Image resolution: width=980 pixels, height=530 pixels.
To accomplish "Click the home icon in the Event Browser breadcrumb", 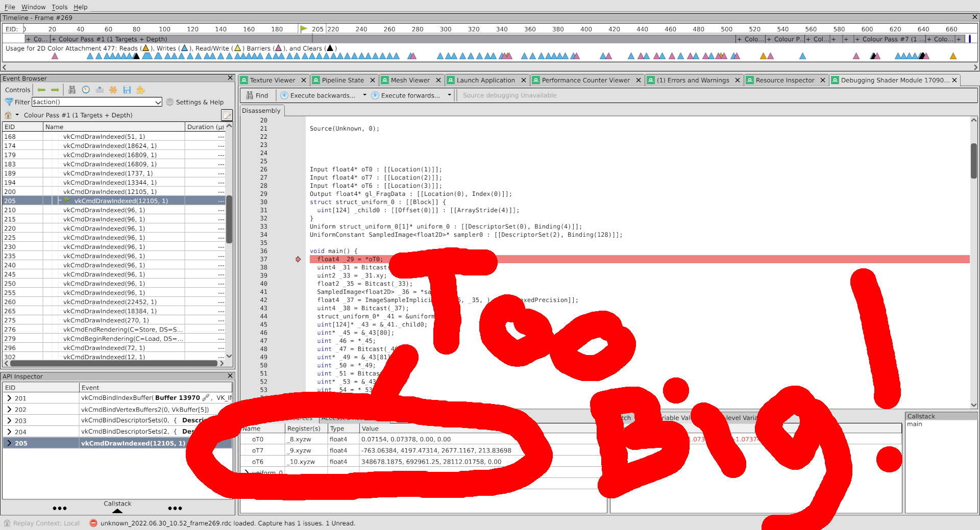I will (8, 115).
